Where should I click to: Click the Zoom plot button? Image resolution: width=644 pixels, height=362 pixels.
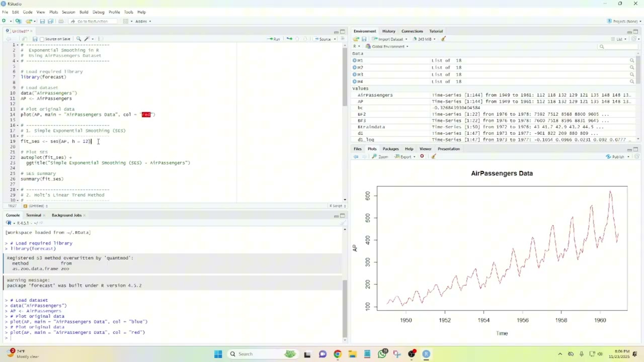(380, 156)
